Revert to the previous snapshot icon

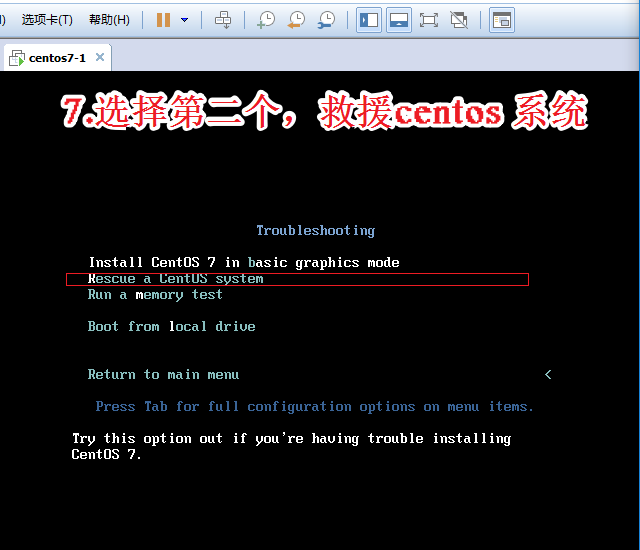(296, 20)
